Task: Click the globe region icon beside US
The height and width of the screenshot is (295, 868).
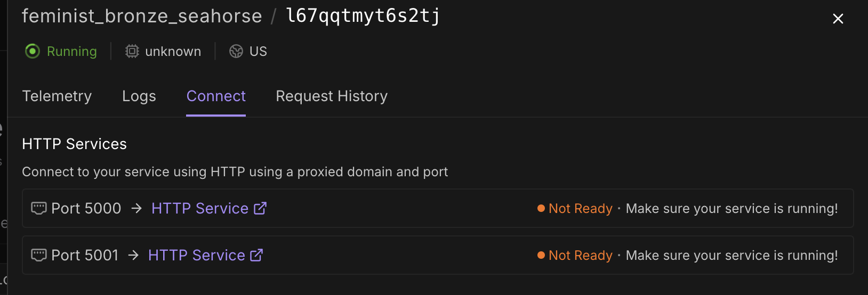Action: (236, 51)
